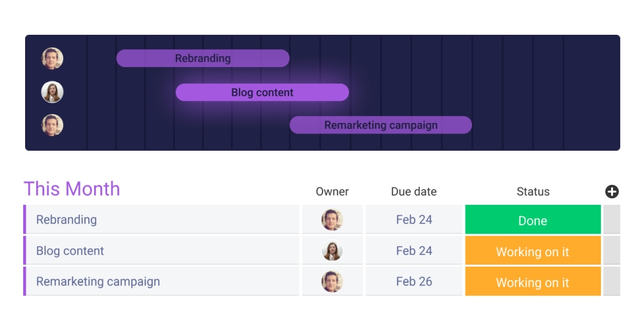Screen dimensions: 644x322
Task: Edit the Feb 26 due date cell
Action: pos(414,281)
